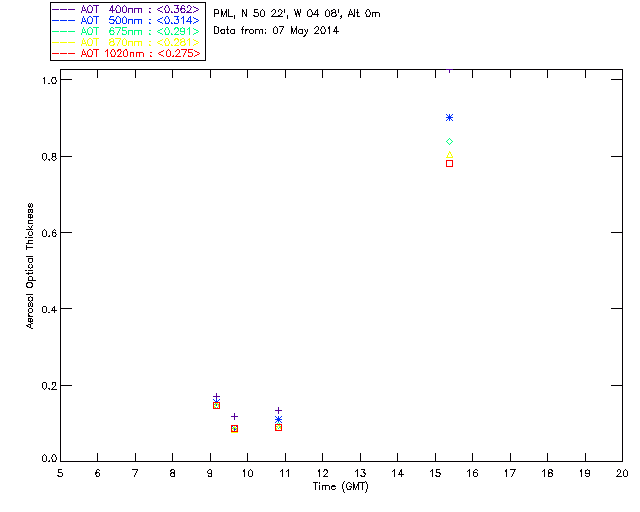
Task: Click the time axis tick label 20
Action: tap(622, 473)
